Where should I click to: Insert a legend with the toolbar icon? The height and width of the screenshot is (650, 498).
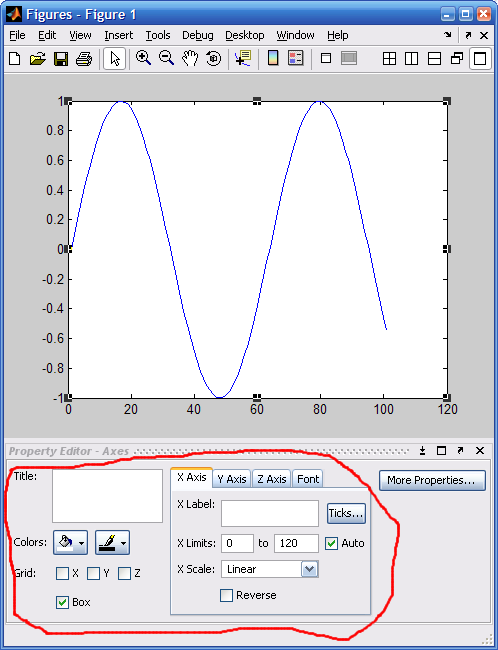(296, 58)
